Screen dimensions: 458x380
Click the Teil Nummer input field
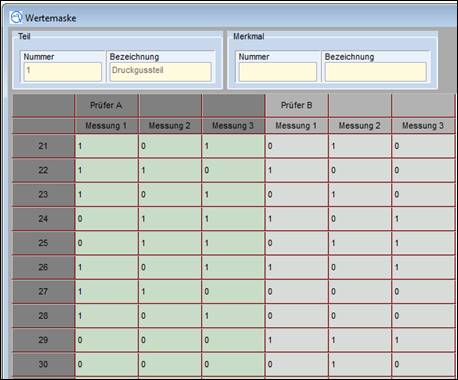[x=63, y=72]
